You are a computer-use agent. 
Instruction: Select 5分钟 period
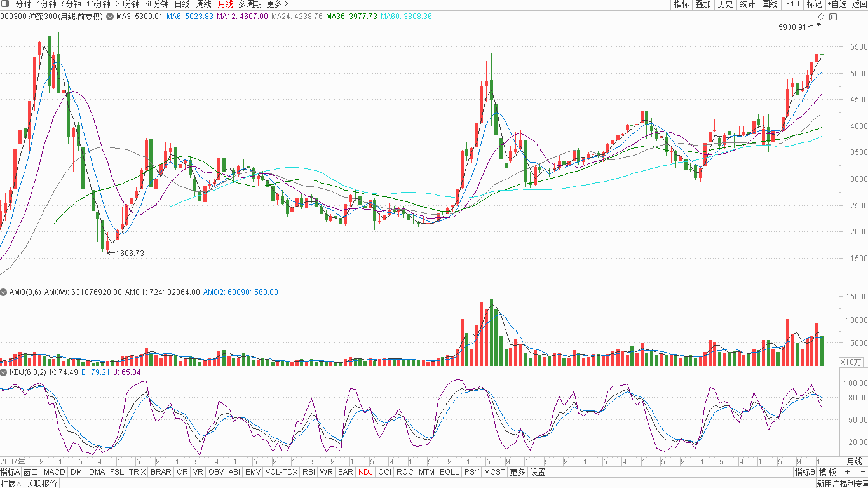(71, 4)
